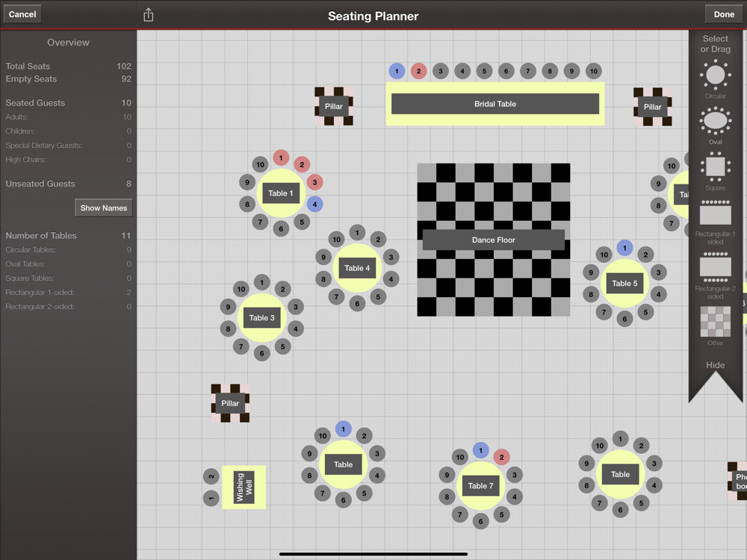
Task: Tap blue seat 1 at Table 7
Action: [x=480, y=450]
